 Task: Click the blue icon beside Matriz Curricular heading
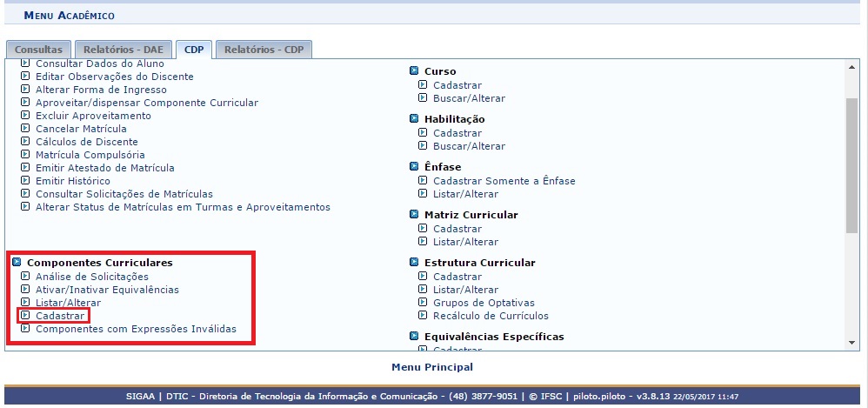[x=414, y=215]
